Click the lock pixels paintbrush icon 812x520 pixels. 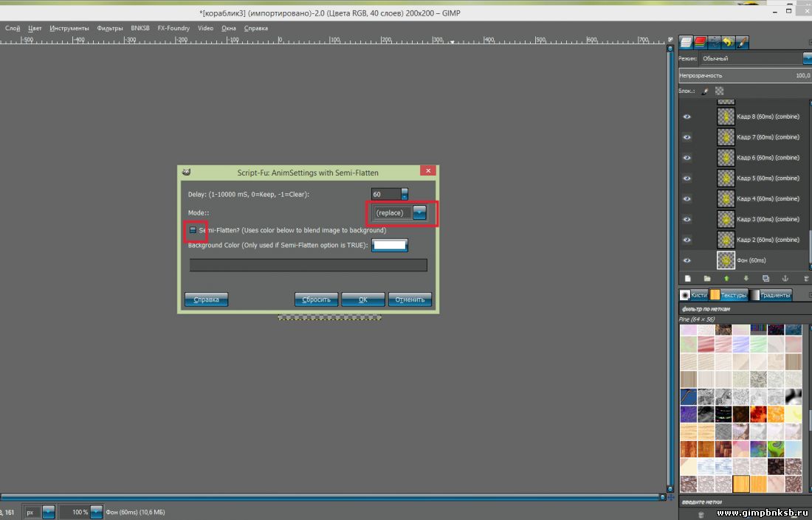705,91
